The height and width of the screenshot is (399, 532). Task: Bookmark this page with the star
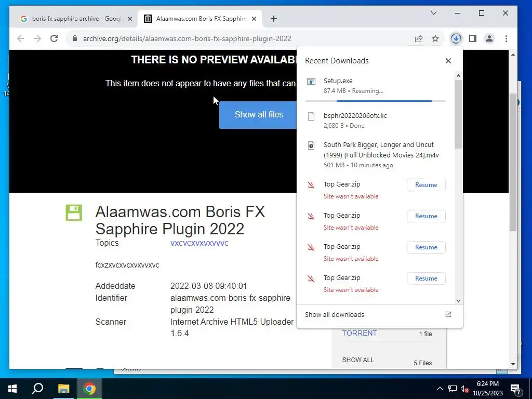(x=435, y=38)
